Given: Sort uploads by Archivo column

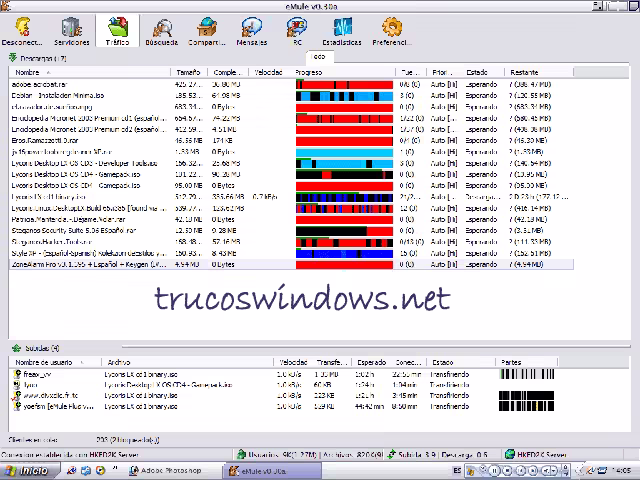Looking at the screenshot, I should (187, 362).
